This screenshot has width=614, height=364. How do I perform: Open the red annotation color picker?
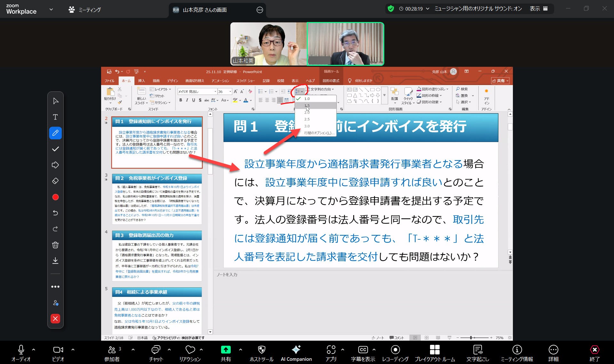55,197
